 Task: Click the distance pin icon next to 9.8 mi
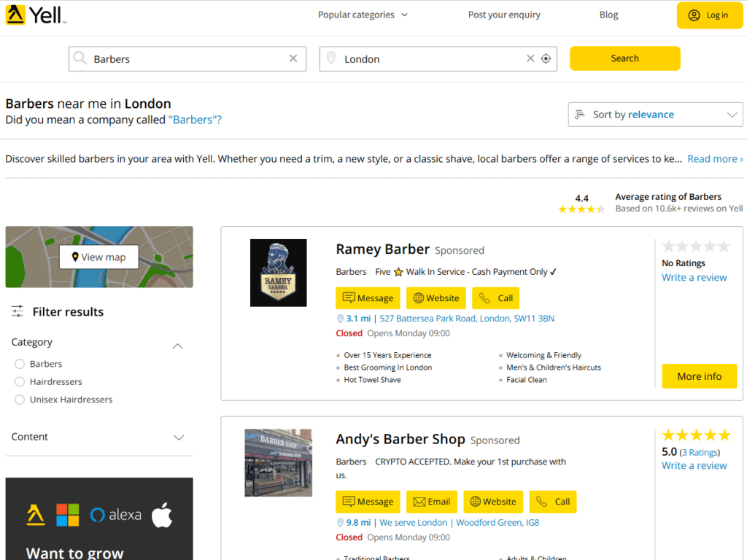pyautogui.click(x=340, y=523)
